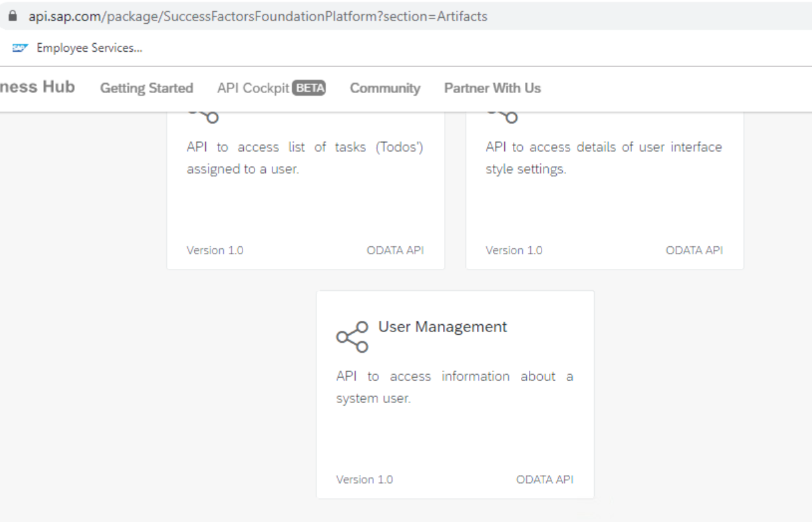Open the User Management API card
The width and height of the screenshot is (812, 522).
point(455,394)
